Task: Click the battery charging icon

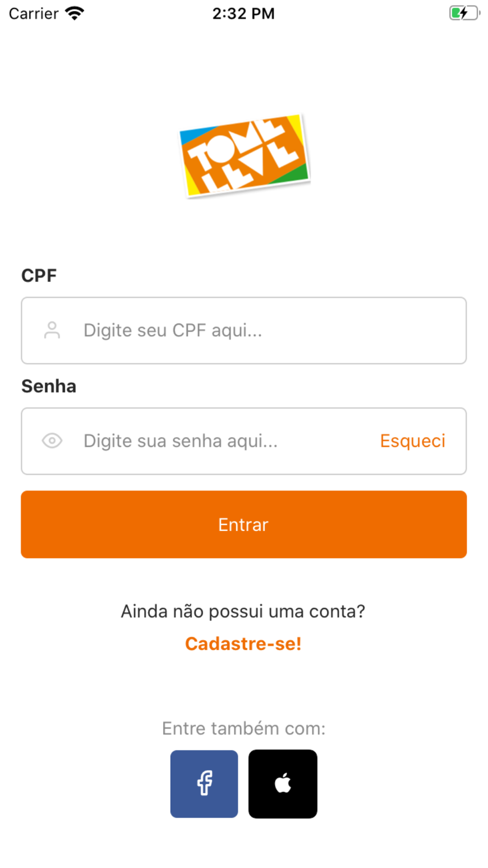Action: (464, 13)
